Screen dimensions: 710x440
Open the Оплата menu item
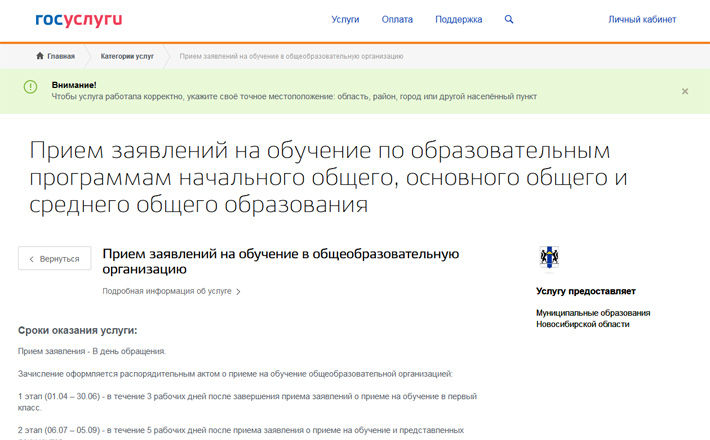[397, 19]
